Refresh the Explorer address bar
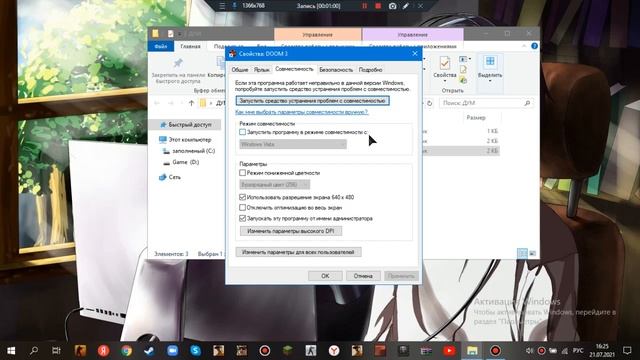 click(429, 103)
